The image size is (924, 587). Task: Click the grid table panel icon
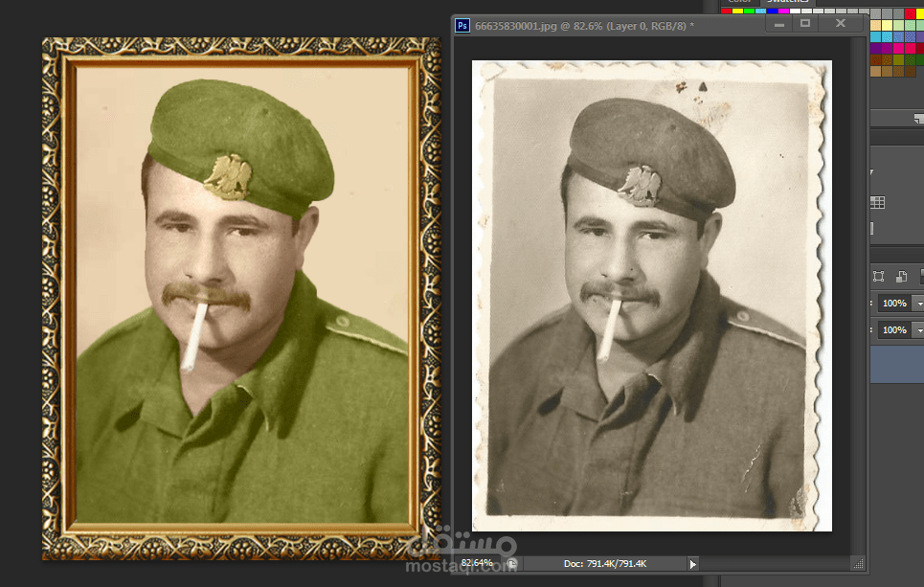tap(877, 203)
